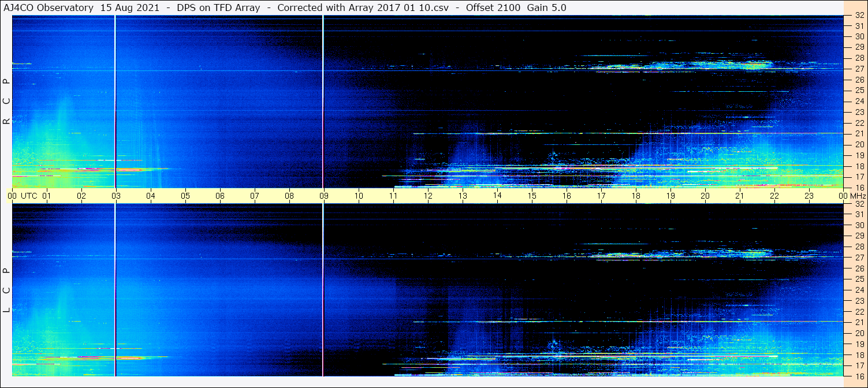Select the 17 hour time axis label
868x388 pixels.
(x=601, y=196)
